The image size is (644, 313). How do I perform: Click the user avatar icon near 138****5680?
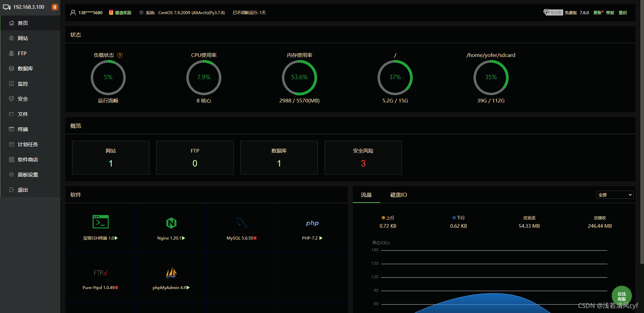73,12
